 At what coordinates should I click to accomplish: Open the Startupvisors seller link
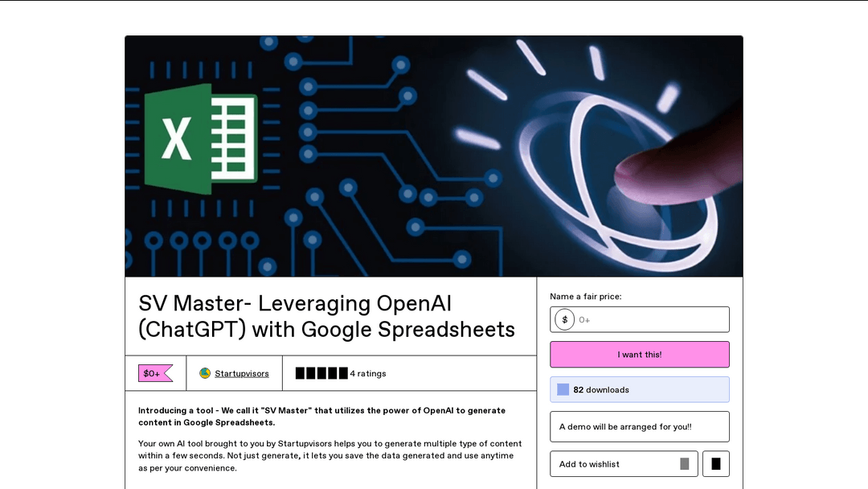(242, 374)
